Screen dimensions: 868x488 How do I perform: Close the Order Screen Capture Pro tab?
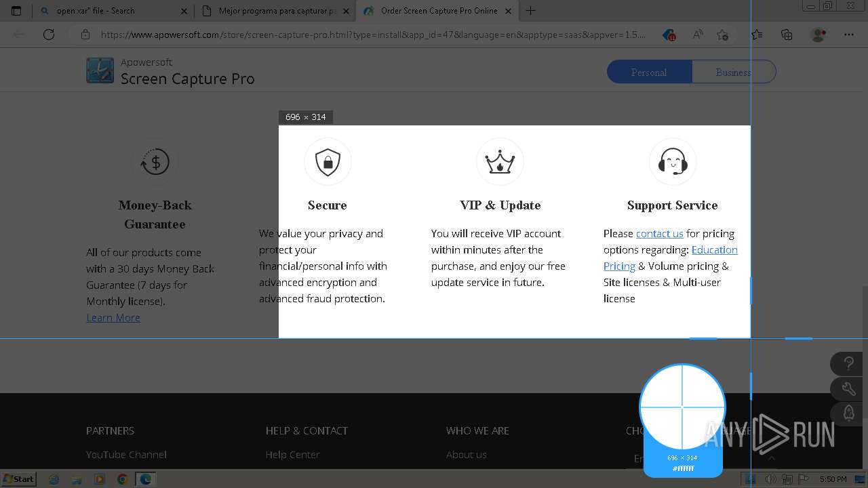point(508,11)
